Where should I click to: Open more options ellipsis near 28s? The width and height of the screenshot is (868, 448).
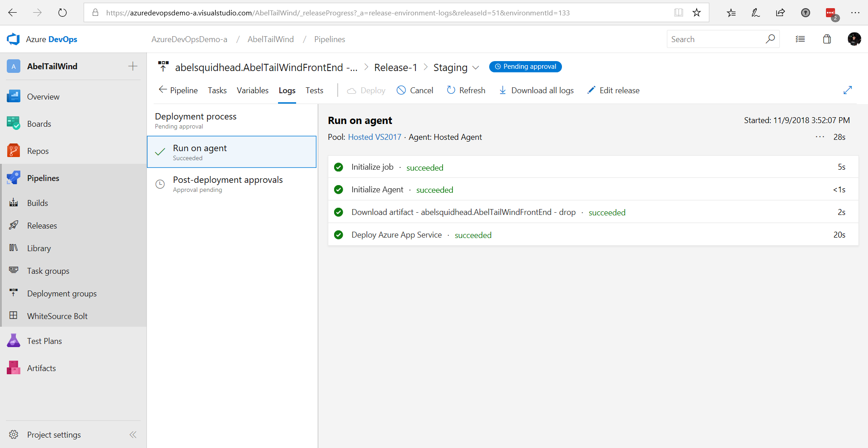[x=820, y=137]
